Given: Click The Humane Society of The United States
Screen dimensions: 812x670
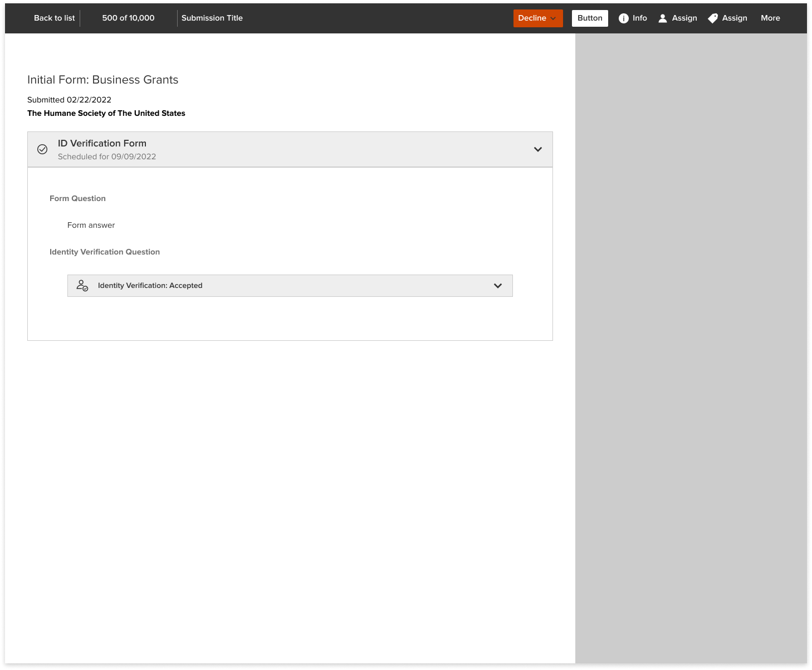Looking at the screenshot, I should point(106,113).
